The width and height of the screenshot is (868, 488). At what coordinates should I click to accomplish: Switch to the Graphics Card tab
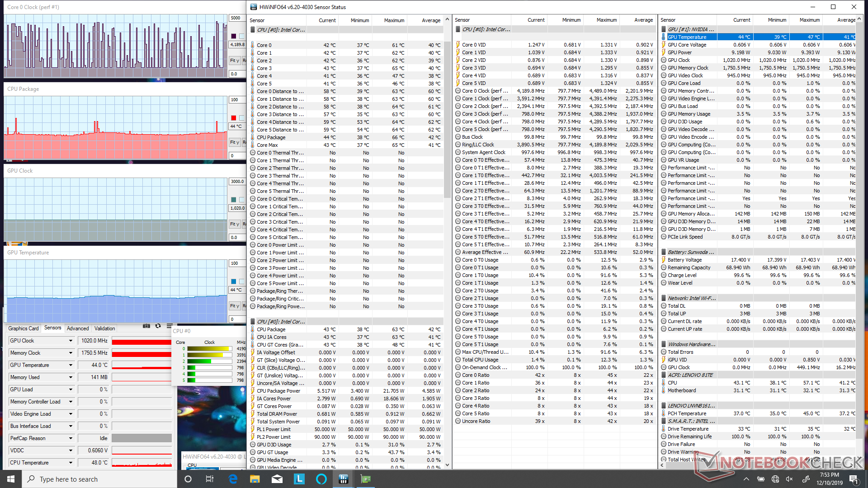point(23,328)
